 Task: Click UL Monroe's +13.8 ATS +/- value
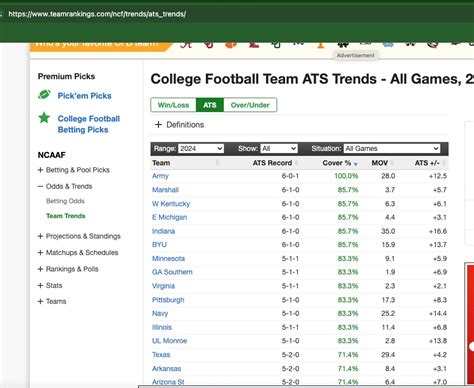point(438,341)
